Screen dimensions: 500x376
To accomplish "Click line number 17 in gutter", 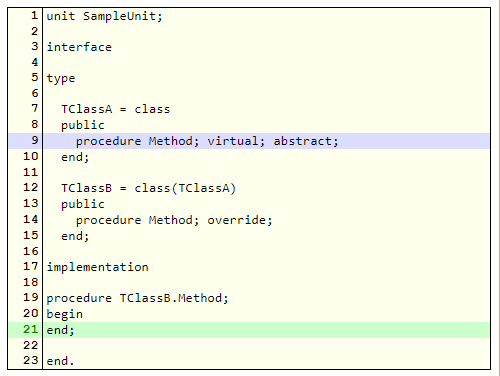I will pyautogui.click(x=31, y=266).
